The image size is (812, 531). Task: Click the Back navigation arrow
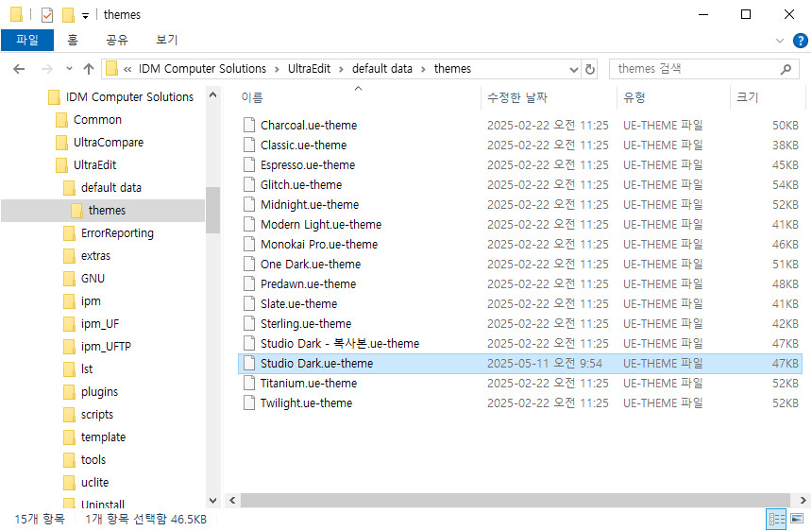tap(19, 69)
